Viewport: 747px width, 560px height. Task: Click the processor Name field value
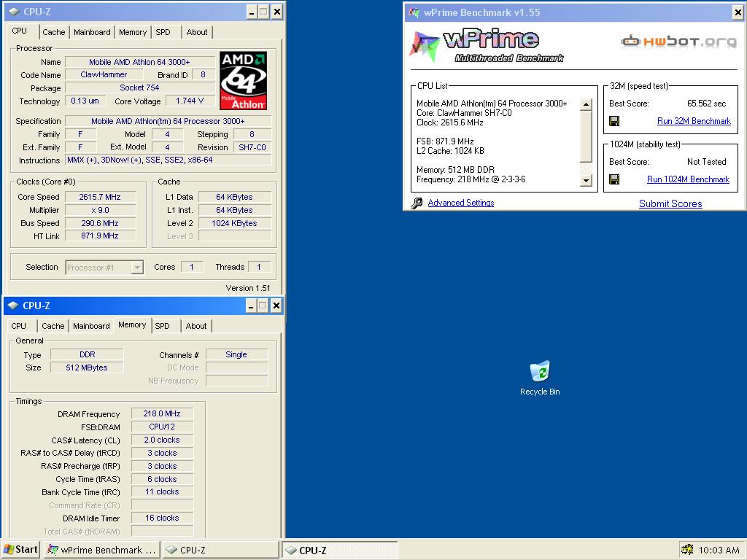[139, 62]
